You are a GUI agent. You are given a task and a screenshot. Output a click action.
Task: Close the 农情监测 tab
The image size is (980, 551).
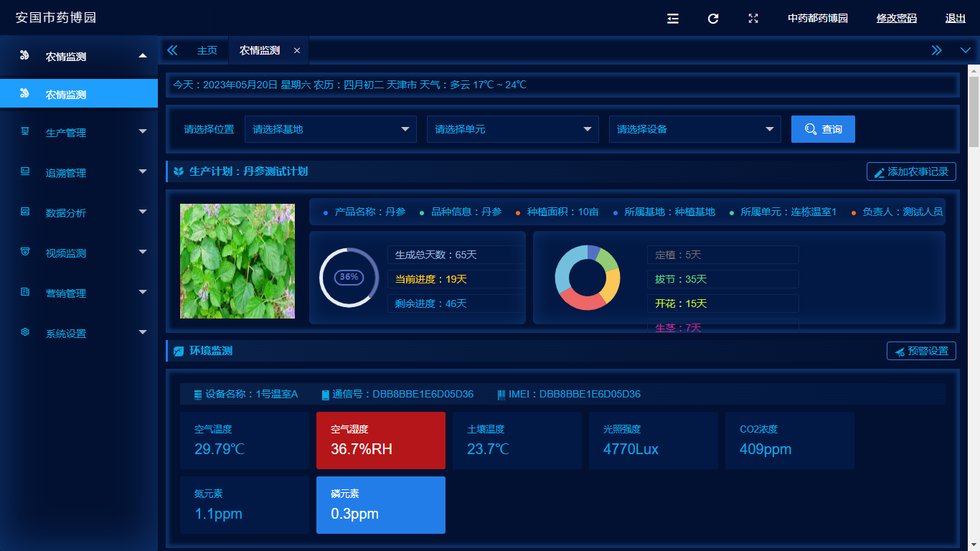pos(297,50)
